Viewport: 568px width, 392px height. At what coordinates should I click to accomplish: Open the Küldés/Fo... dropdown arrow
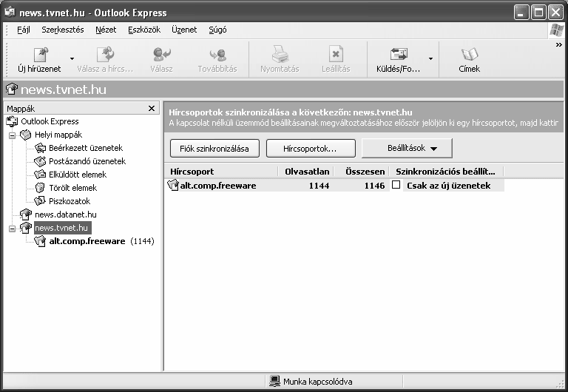tap(430, 58)
